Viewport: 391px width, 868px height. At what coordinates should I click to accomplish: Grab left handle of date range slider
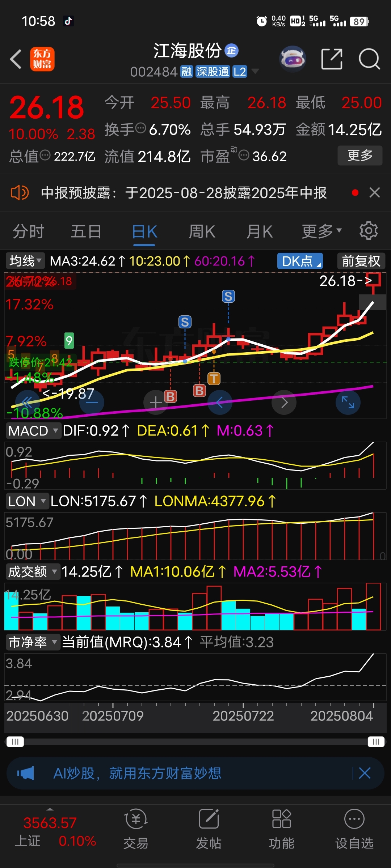pyautogui.click(x=15, y=742)
